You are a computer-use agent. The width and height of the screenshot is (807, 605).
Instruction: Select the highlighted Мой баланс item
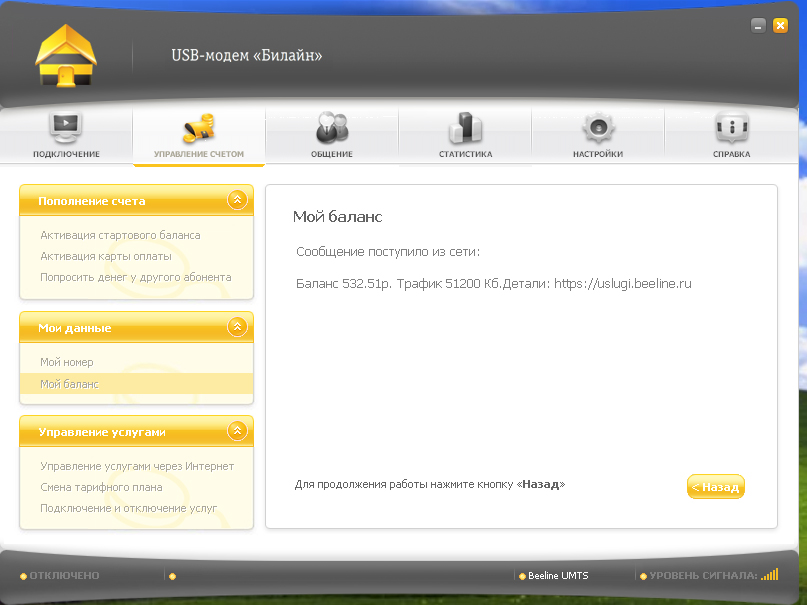pos(69,384)
